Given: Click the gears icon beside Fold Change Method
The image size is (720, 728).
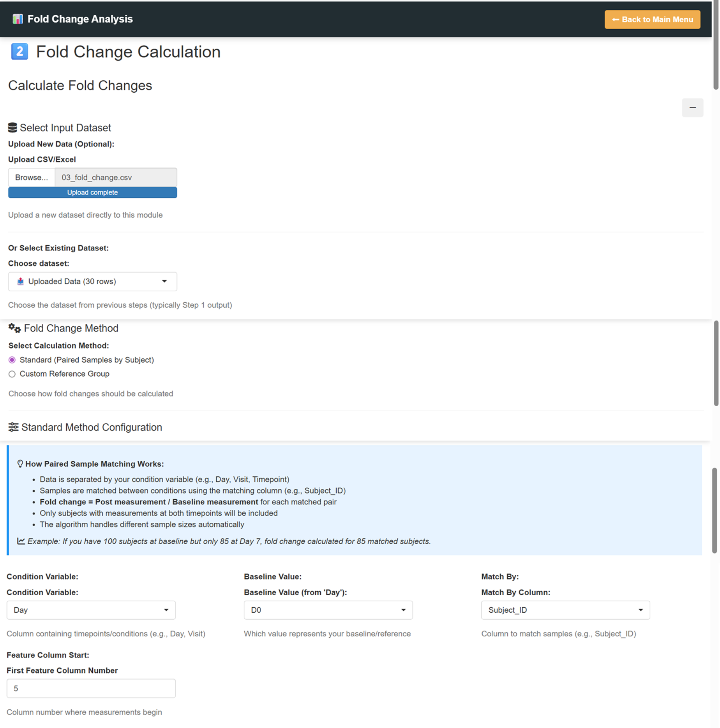Looking at the screenshot, I should pos(14,328).
